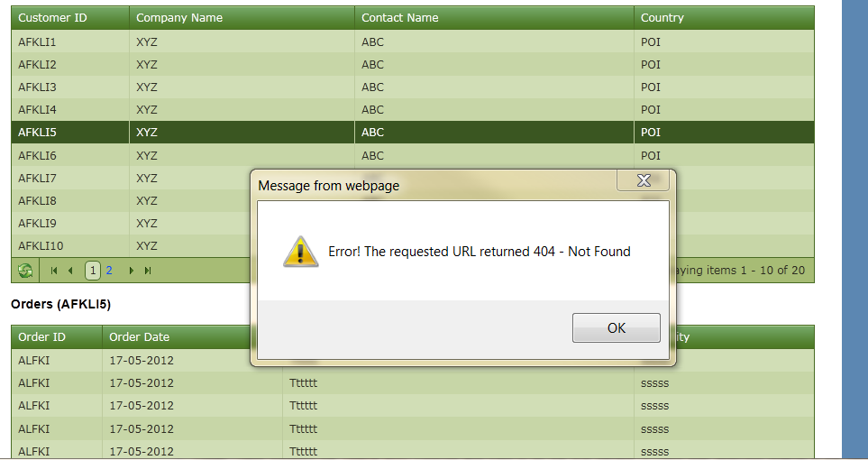The height and width of the screenshot is (460, 868).
Task: Go to next page arrow
Action: 132,271
